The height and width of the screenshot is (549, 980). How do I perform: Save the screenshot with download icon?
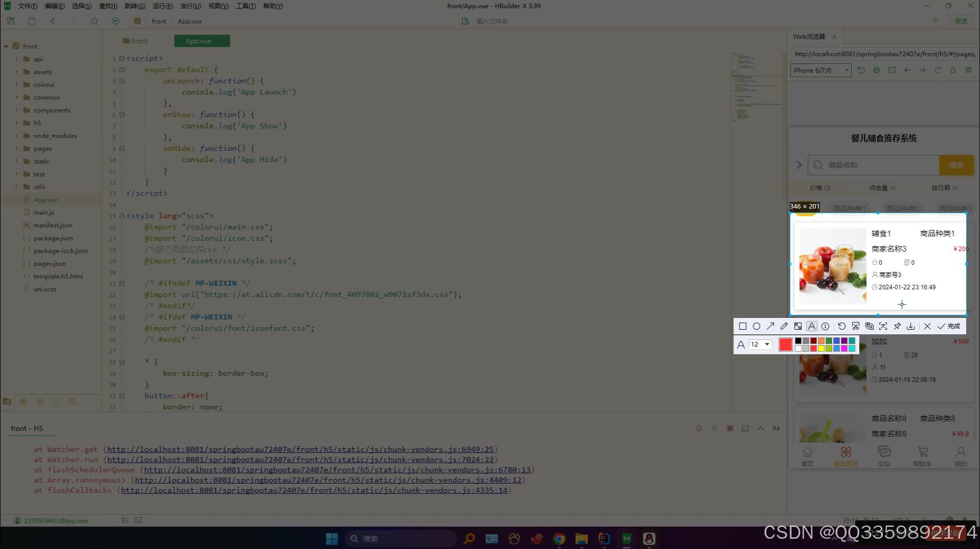pyautogui.click(x=911, y=326)
